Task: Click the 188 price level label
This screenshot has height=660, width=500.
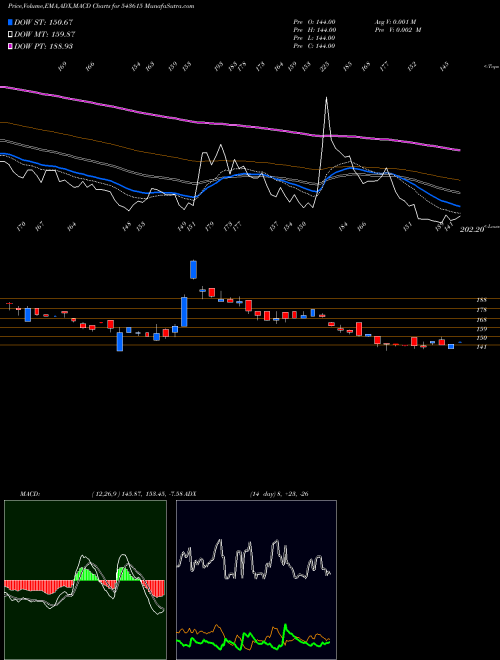Action: pos(481,300)
